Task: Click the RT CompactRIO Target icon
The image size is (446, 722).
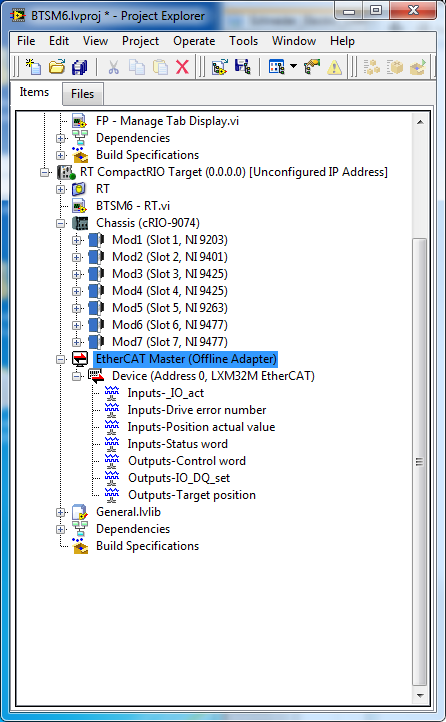Action: 66,173
